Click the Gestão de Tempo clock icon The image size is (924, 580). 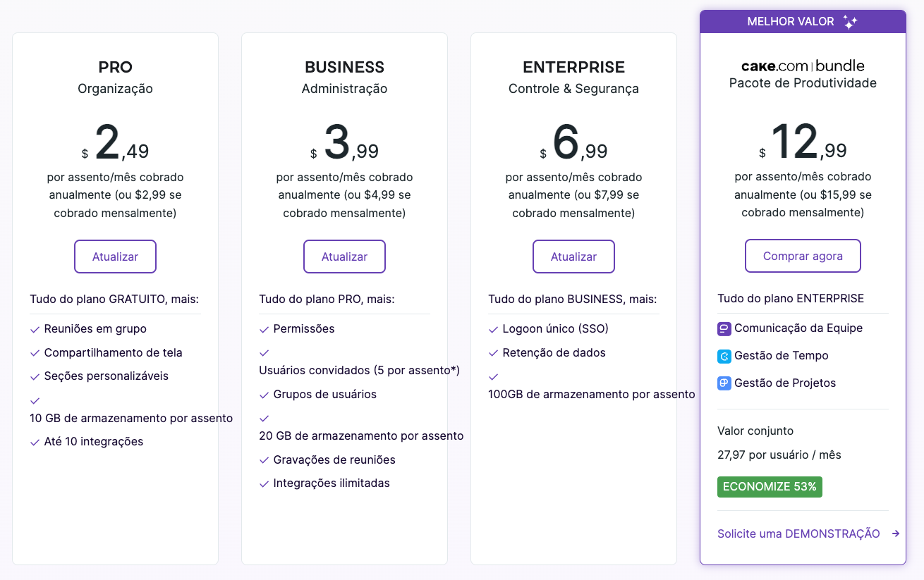tap(724, 357)
